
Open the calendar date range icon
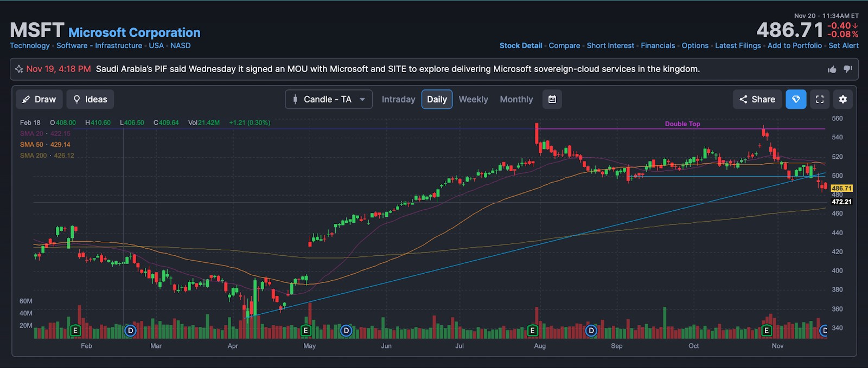click(x=552, y=99)
